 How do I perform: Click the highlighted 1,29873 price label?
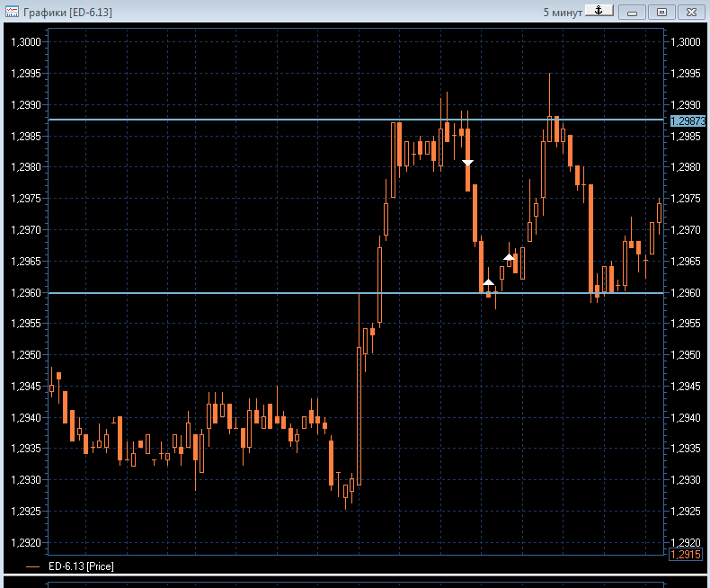[x=687, y=121]
